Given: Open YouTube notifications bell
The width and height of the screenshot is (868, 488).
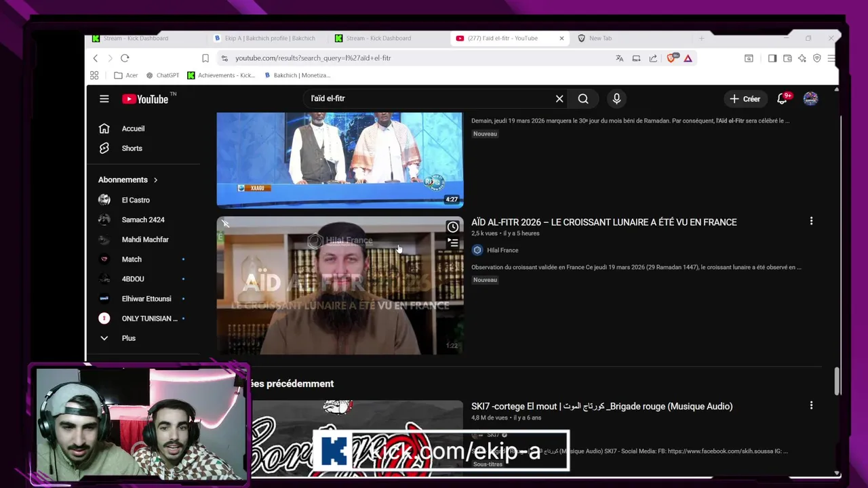Looking at the screenshot, I should (x=782, y=98).
